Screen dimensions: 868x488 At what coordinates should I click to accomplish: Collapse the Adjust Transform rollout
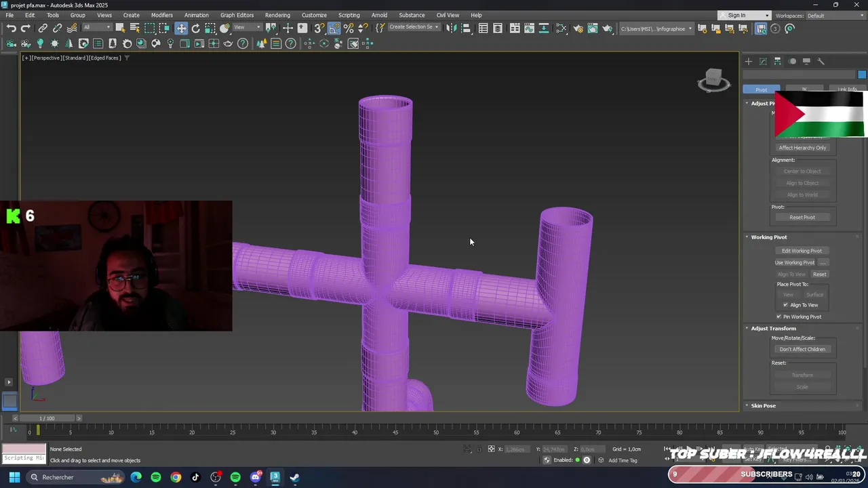(x=773, y=328)
